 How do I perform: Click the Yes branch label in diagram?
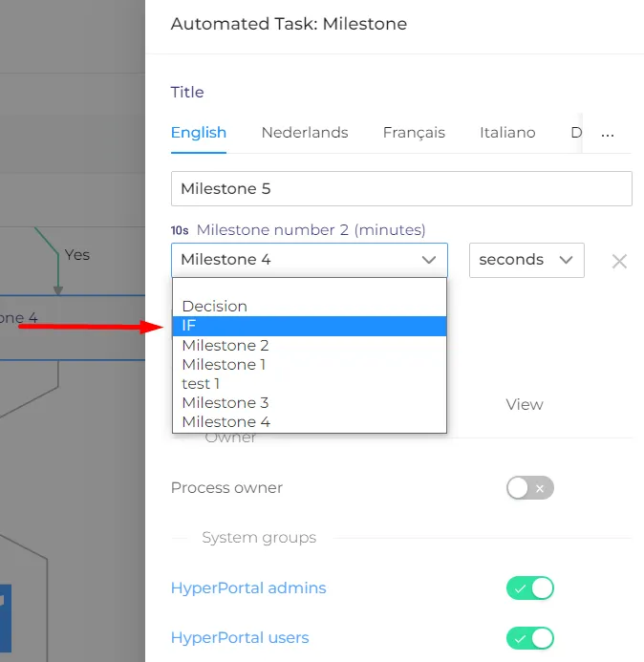click(x=76, y=255)
